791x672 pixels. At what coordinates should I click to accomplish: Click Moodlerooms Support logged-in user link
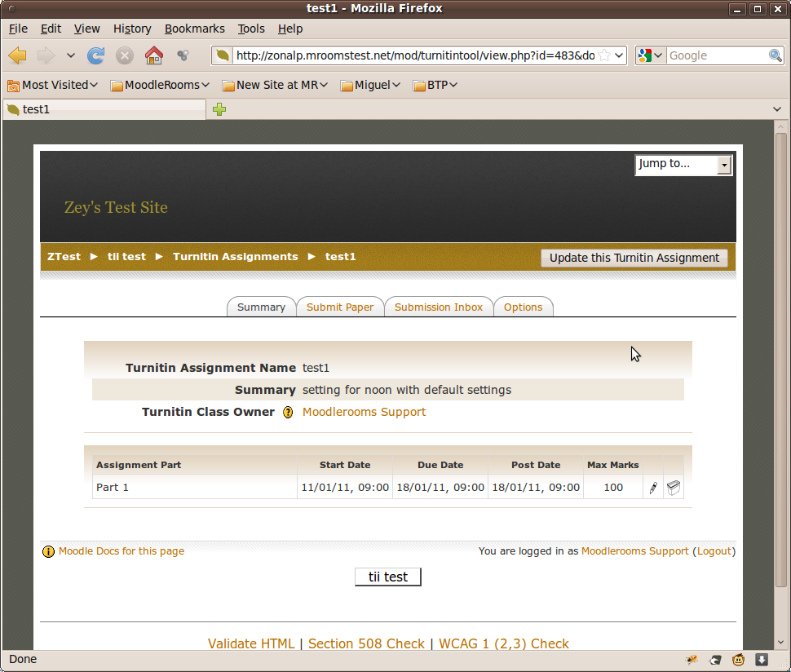(x=634, y=551)
